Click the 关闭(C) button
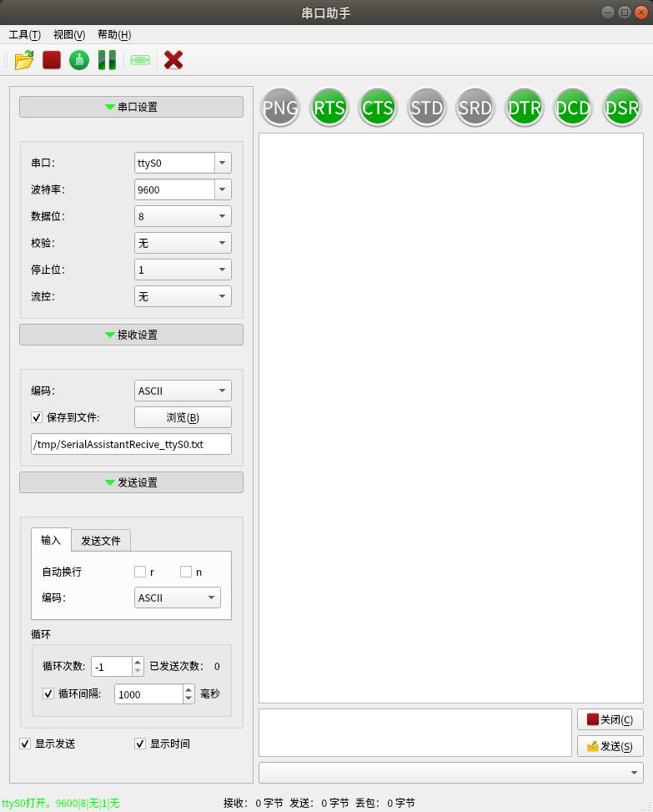 click(x=610, y=719)
